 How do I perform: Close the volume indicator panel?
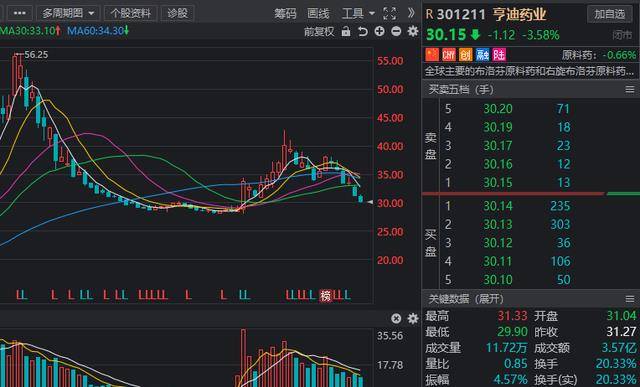[396, 318]
